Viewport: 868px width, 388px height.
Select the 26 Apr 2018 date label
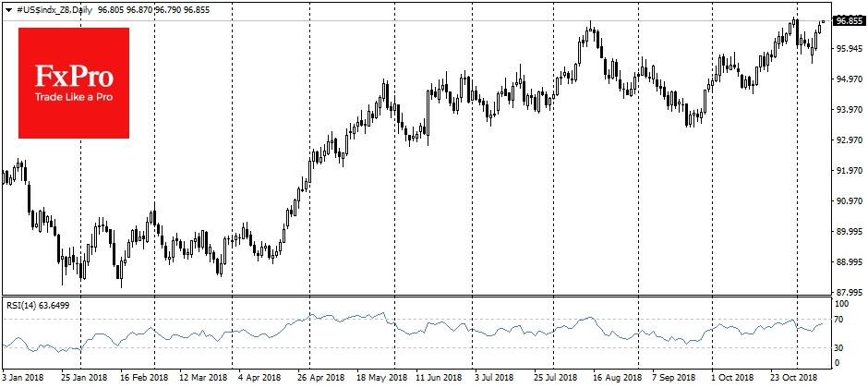320,378
